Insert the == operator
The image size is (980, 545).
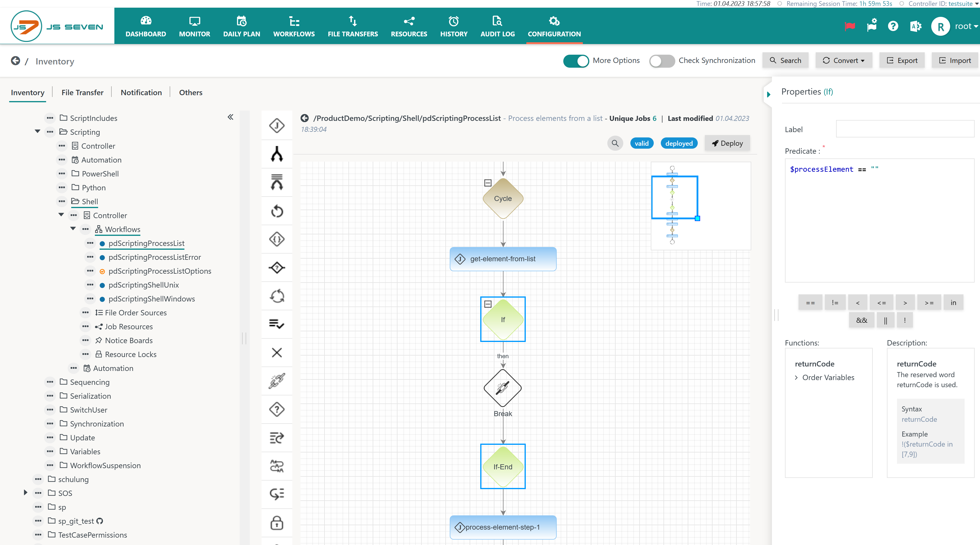(x=810, y=303)
